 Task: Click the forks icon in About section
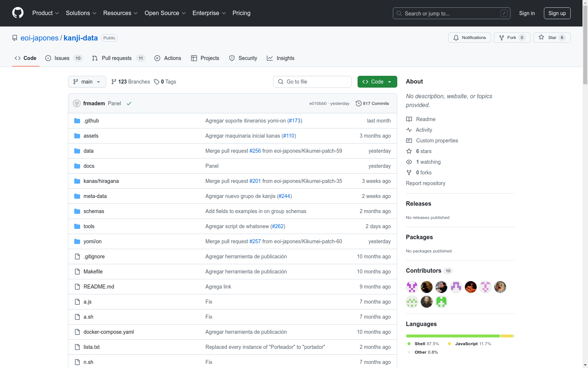tap(409, 173)
